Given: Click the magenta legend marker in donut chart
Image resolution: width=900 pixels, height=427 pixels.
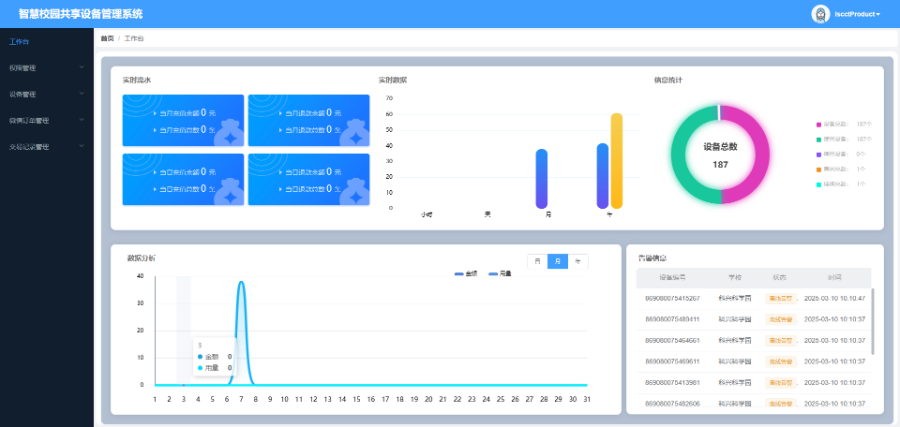Looking at the screenshot, I should click(818, 124).
